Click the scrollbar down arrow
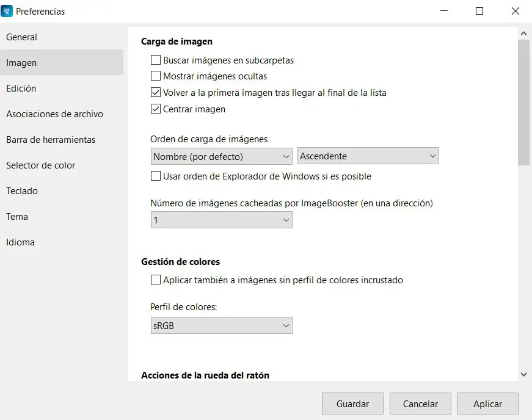The height and width of the screenshot is (420, 532). pyautogui.click(x=523, y=374)
